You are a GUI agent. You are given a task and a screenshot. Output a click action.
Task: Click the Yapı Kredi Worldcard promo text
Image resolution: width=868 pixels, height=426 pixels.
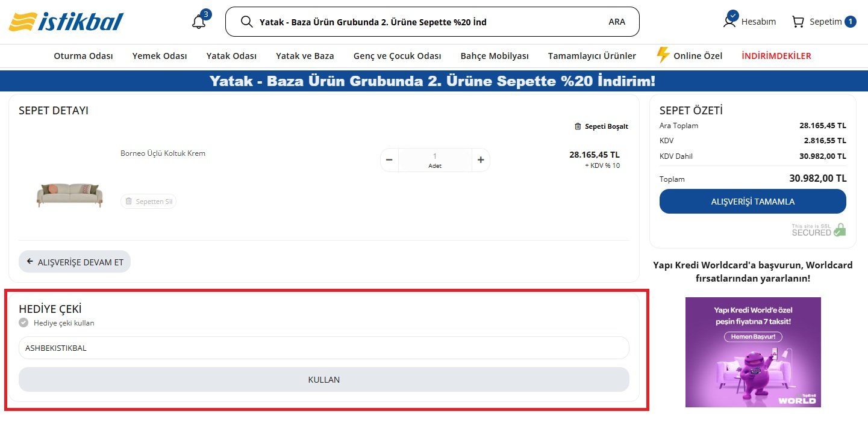[753, 272]
